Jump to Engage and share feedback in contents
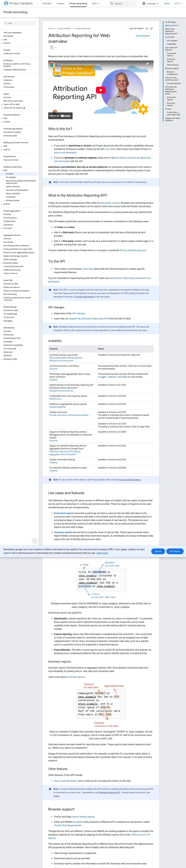 pyautogui.click(x=173, y=119)
